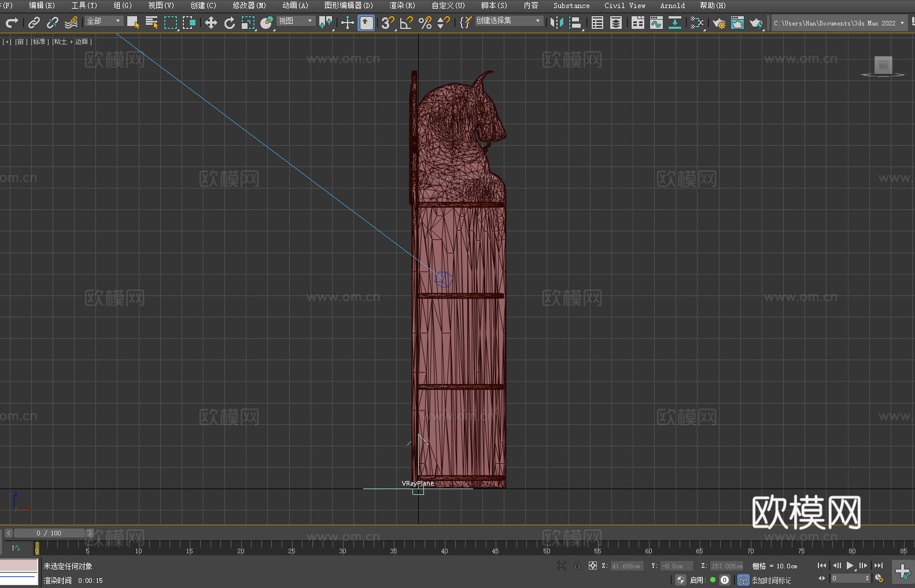The image size is (915, 588).
Task: Click the Render Production teapot icon
Action: (x=756, y=23)
